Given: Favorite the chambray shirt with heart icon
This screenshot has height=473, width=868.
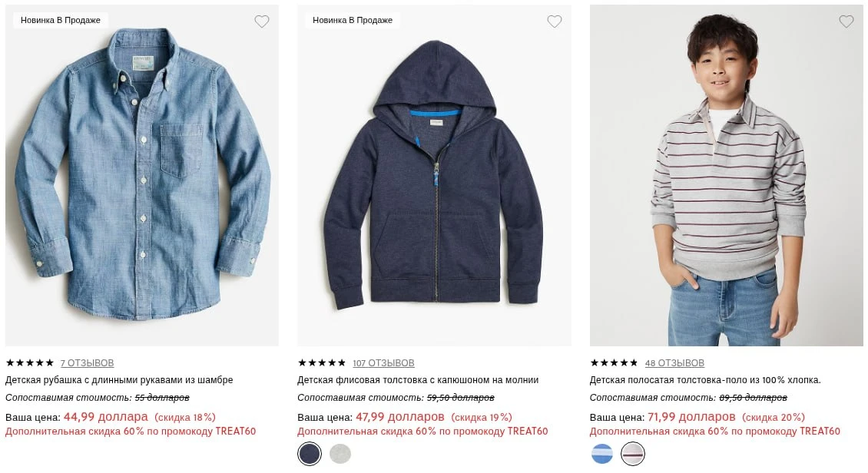Looking at the screenshot, I should coord(262,21).
